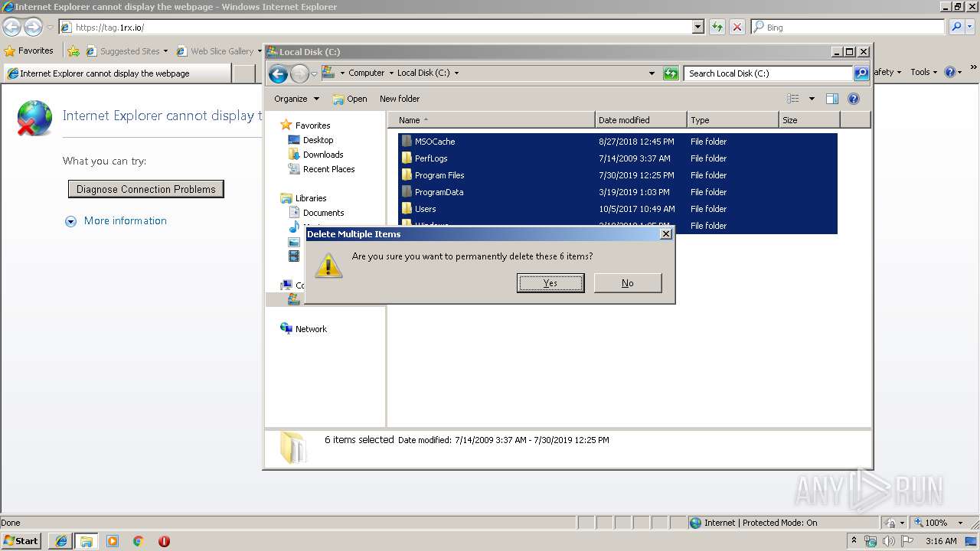
Task: Open recent pages dropdown in Explorer
Action: [x=314, y=73]
